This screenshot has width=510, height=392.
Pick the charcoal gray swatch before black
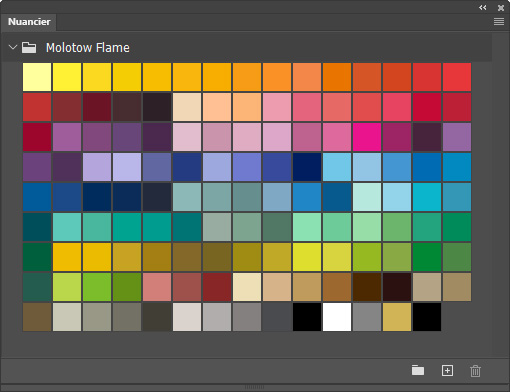[277, 317]
